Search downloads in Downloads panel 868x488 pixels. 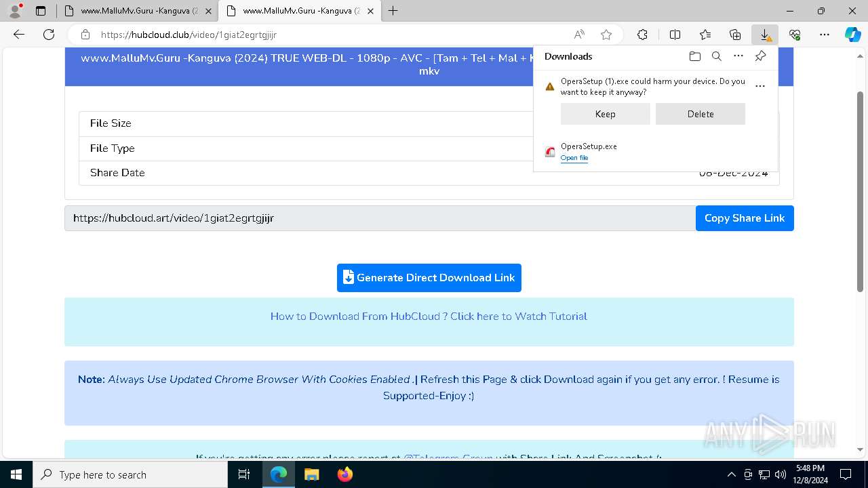click(717, 56)
